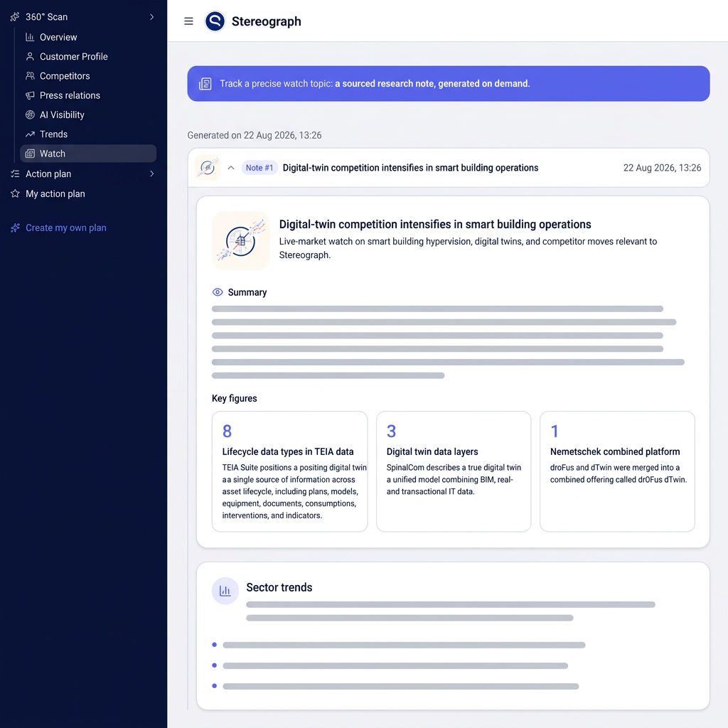Expand the Action plan chevron
This screenshot has height=728, width=728.
152,173
